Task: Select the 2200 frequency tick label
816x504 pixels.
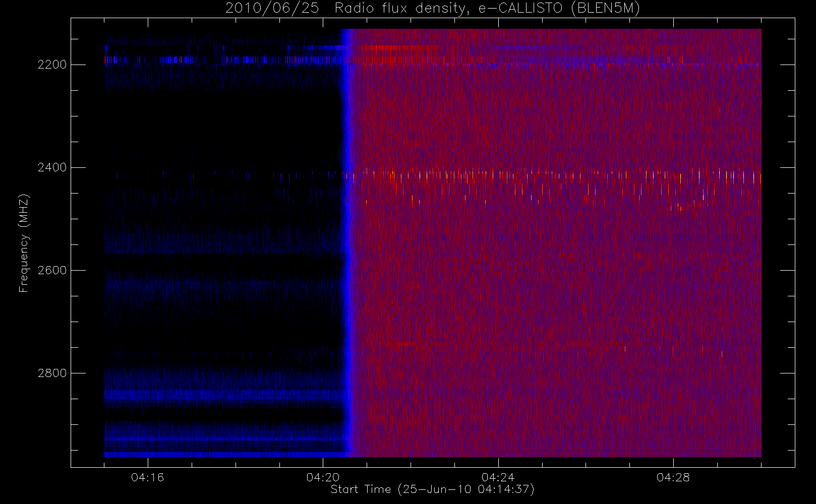Action: tap(52, 65)
